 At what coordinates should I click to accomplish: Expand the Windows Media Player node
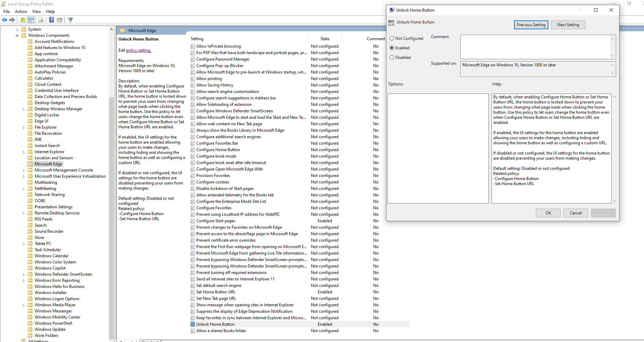pos(23,305)
